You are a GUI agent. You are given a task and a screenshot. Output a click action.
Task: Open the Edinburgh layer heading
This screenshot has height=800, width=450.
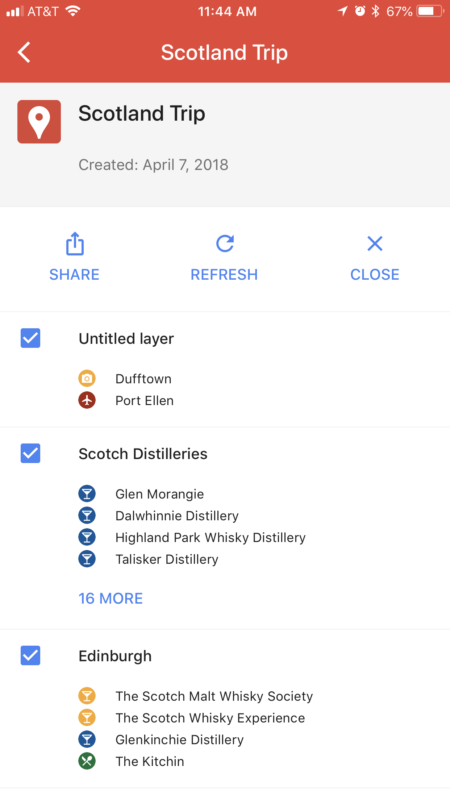[x=115, y=656]
